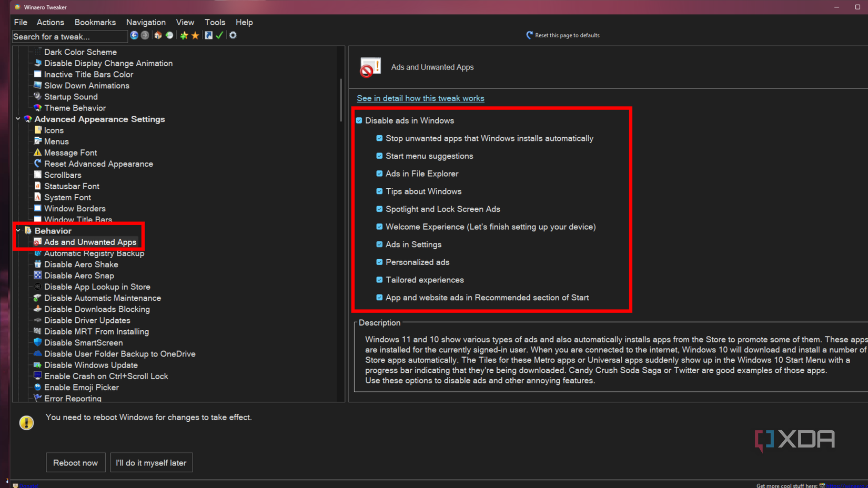Open the Tools menu
The width and height of the screenshot is (868, 488).
click(215, 22)
